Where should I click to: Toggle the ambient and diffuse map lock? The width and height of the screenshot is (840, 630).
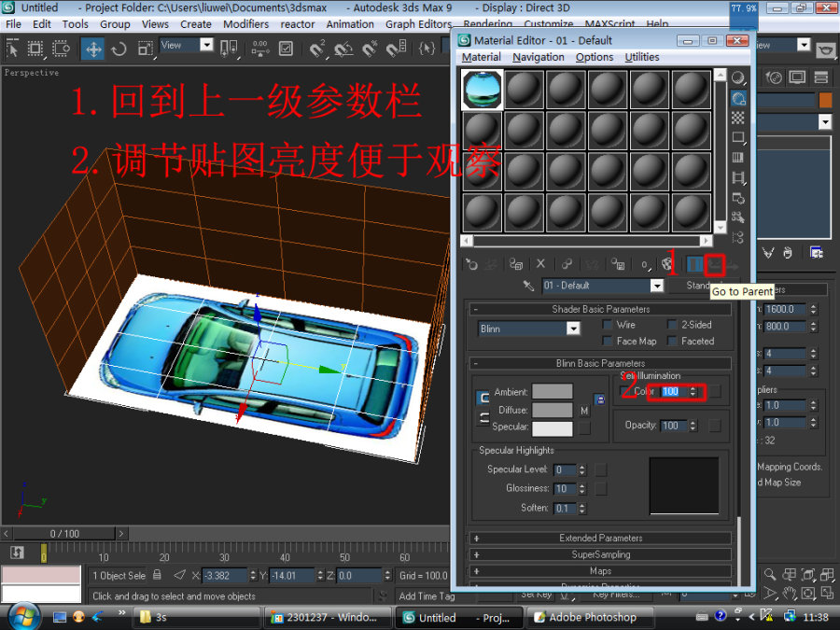600,400
